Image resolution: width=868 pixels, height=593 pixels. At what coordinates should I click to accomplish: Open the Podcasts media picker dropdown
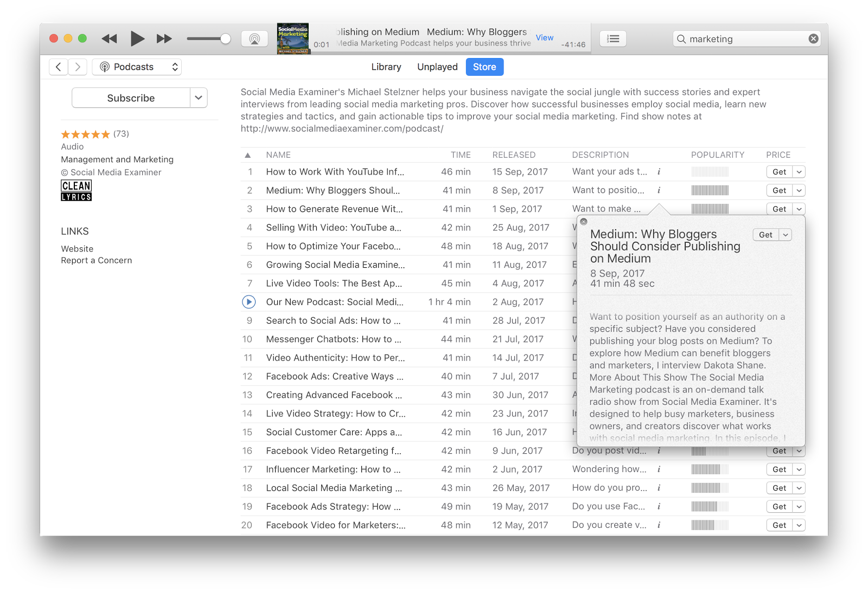pyautogui.click(x=137, y=67)
